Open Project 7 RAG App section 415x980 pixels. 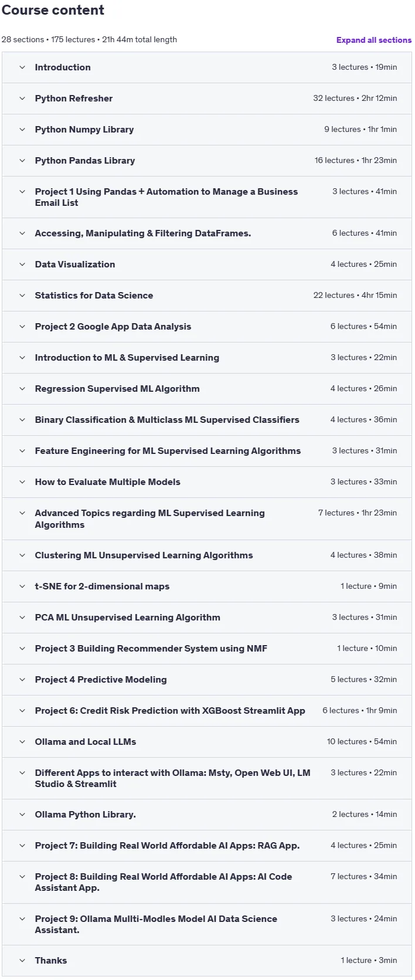(207, 846)
